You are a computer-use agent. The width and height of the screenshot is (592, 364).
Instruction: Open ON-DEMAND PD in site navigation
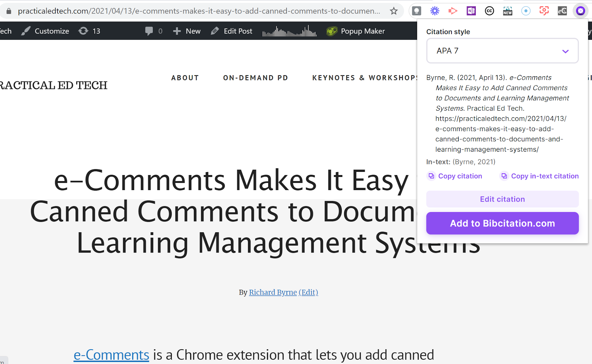tap(256, 78)
